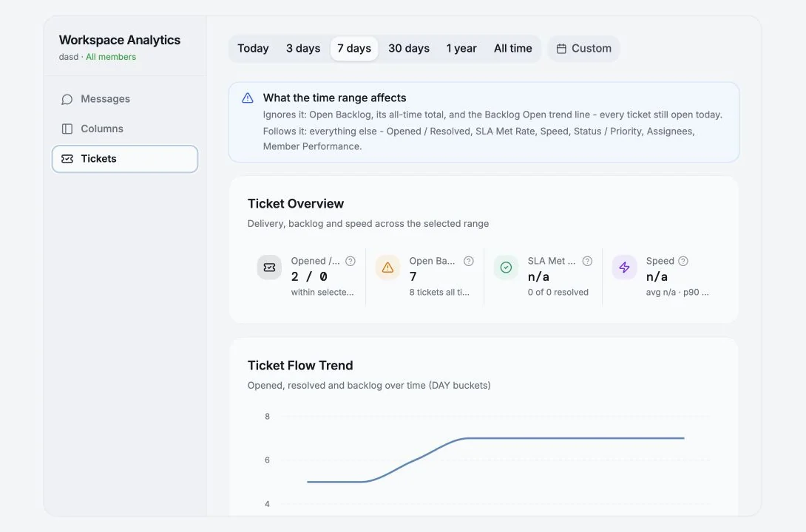This screenshot has height=532, width=806.
Task: Select the Tickets sidebar item
Action: click(x=124, y=159)
